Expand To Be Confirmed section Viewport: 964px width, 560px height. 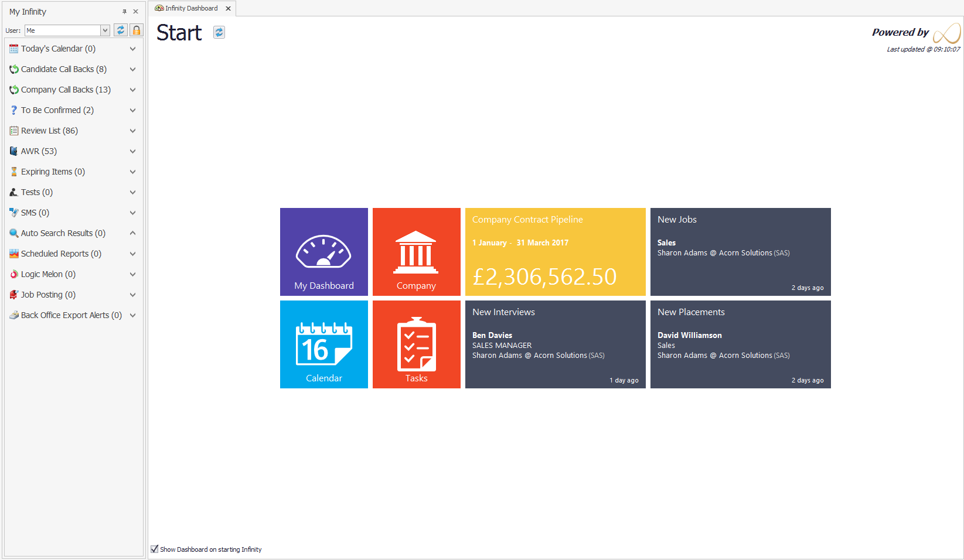pyautogui.click(x=133, y=110)
